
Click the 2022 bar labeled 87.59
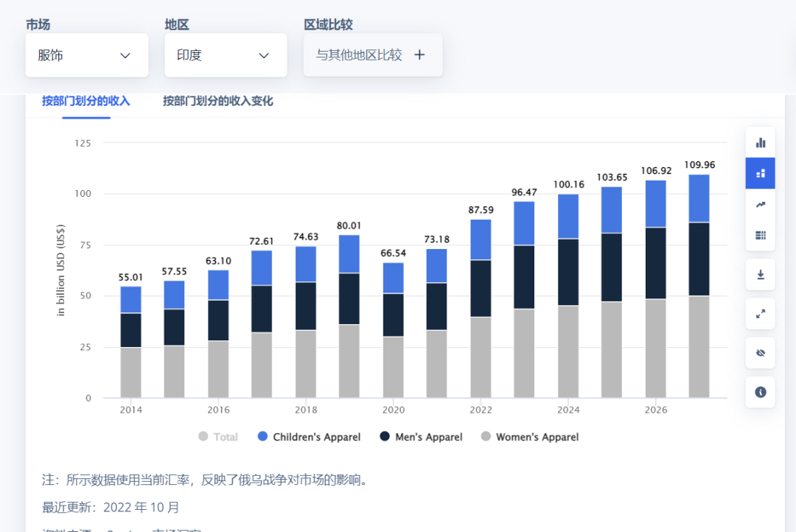pos(481,309)
